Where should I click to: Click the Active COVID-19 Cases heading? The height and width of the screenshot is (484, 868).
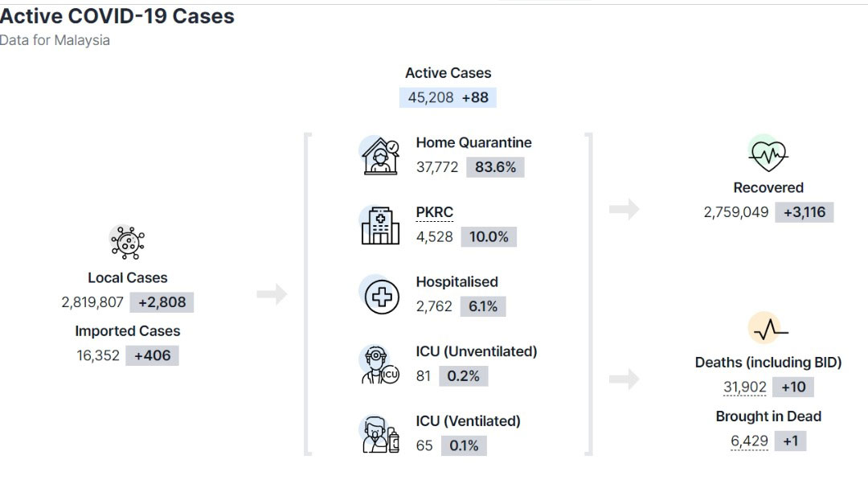(117, 16)
